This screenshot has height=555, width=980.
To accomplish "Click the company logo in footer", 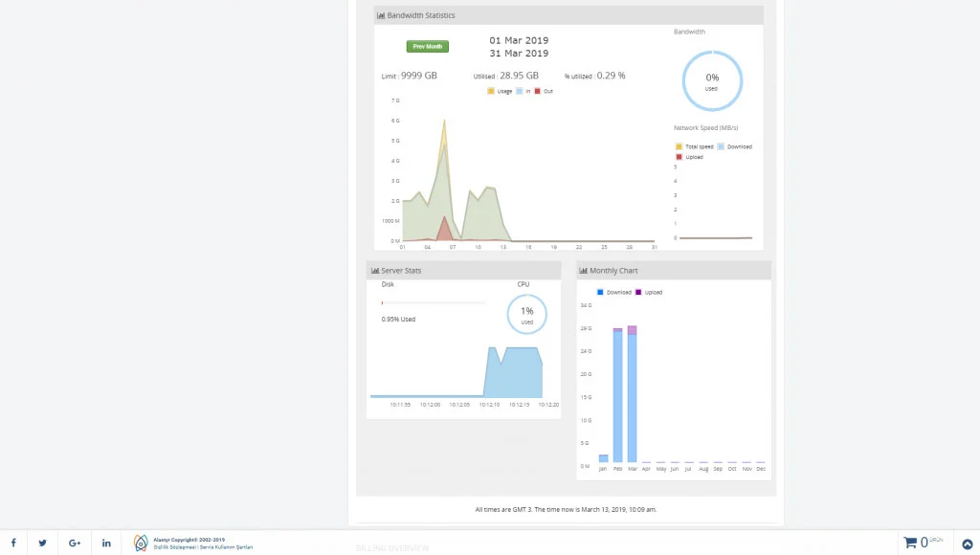I will pyautogui.click(x=141, y=543).
